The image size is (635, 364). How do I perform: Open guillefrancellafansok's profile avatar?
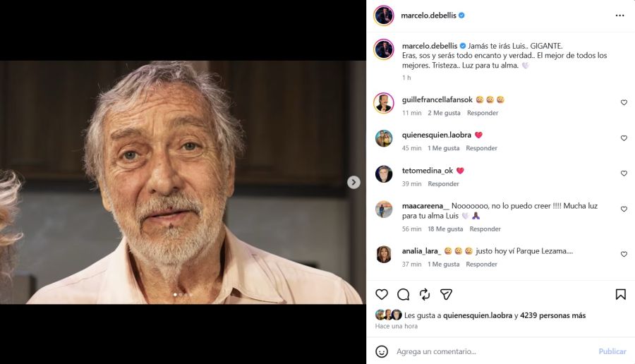384,103
